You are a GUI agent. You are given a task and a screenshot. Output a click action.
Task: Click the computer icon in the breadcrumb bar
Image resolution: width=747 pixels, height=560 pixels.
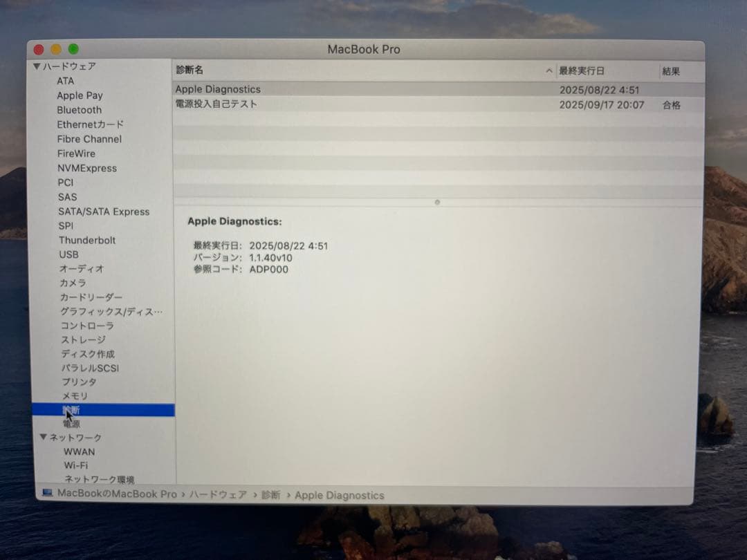pyautogui.click(x=46, y=494)
